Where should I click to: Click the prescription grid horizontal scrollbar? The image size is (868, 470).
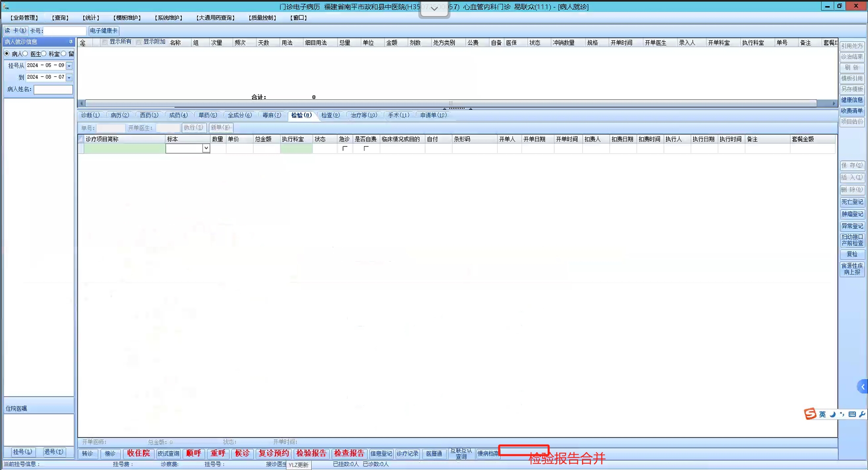(450, 103)
